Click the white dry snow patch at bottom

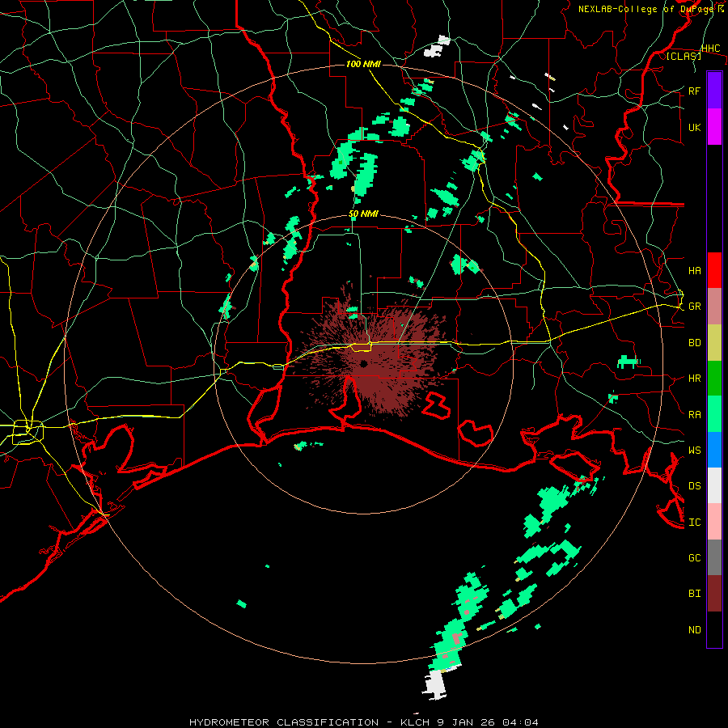[435, 684]
